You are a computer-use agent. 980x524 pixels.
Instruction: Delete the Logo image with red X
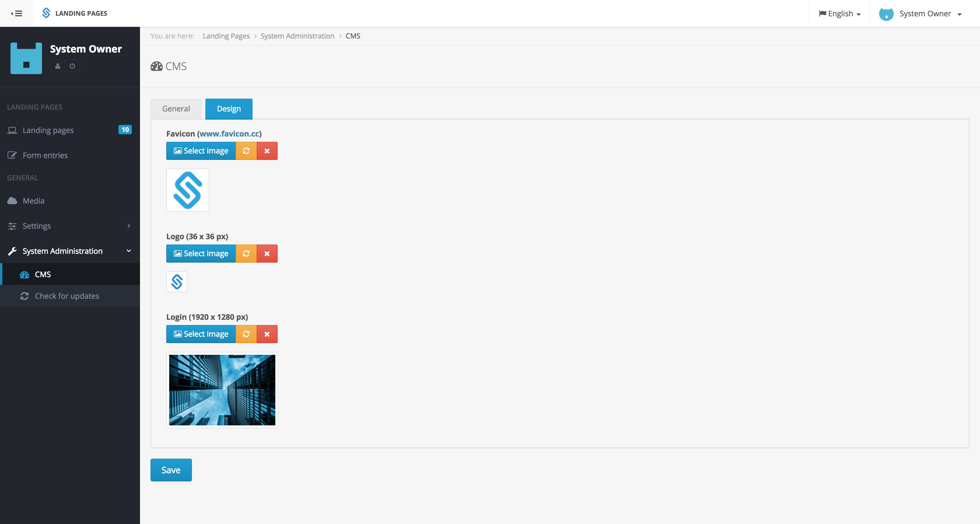267,254
